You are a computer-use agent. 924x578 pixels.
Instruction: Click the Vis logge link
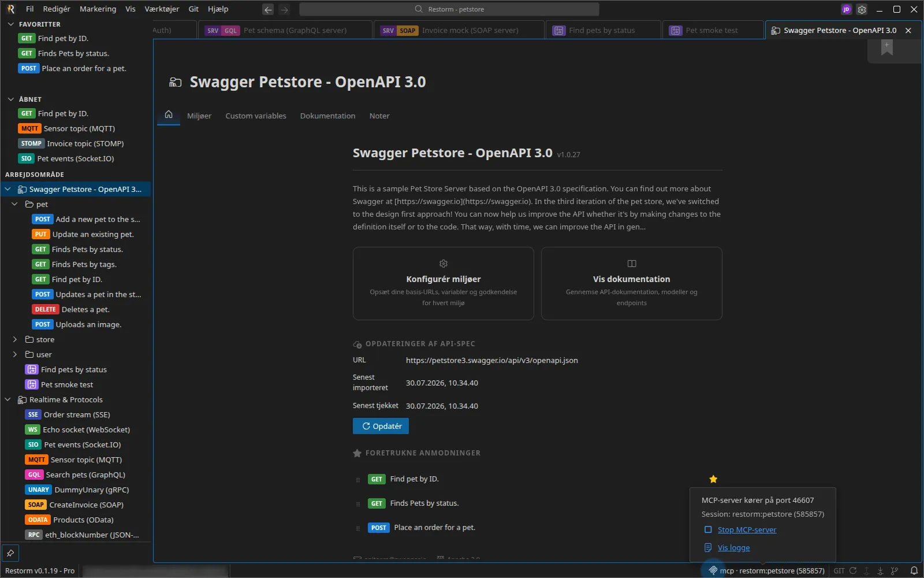click(x=733, y=547)
